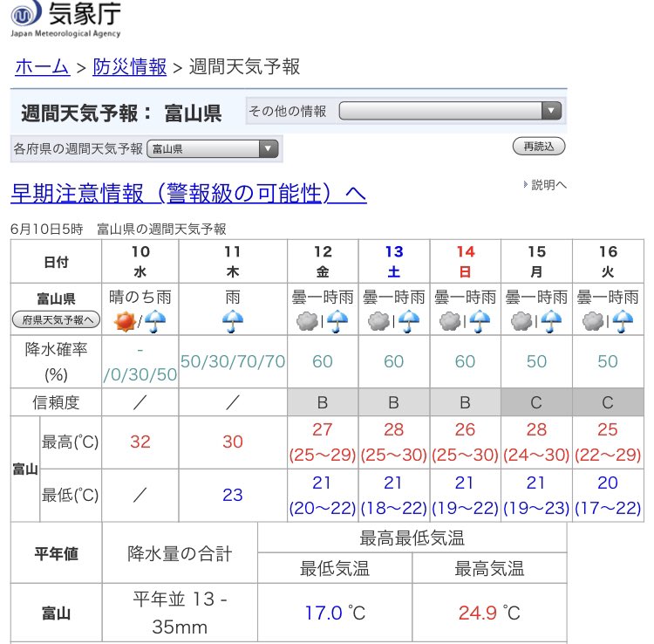Viewport: 654px width, 644px height.
Task: Open the 府県天気予報へ button
Action: 57,320
